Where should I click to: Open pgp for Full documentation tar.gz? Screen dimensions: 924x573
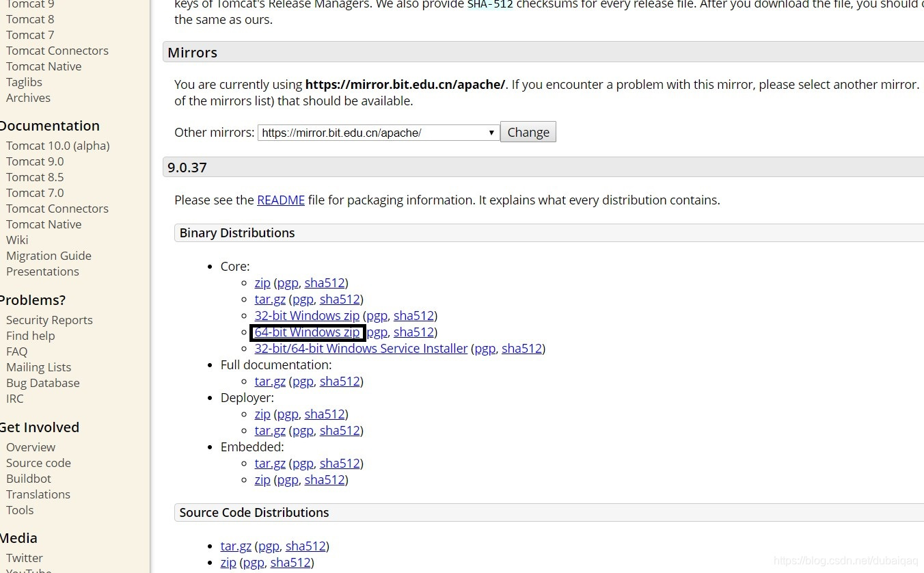tap(303, 382)
